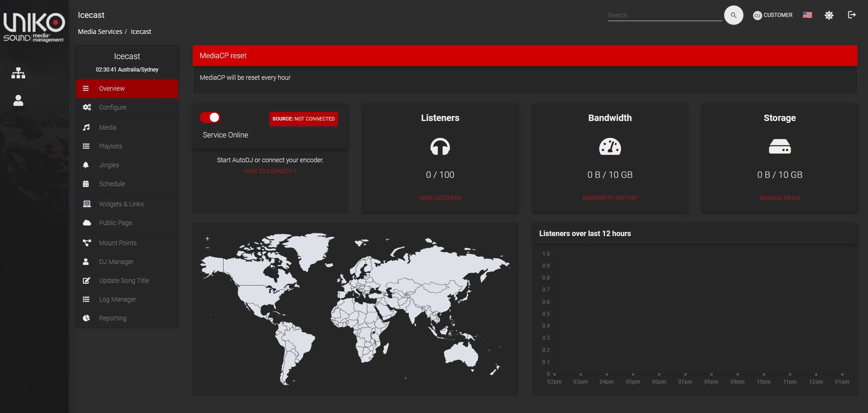
Task: Open Widgets & Links menu item
Action: click(x=127, y=204)
